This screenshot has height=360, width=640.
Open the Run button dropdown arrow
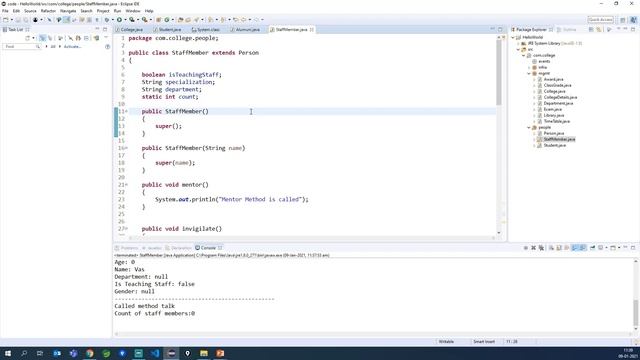(x=125, y=20)
